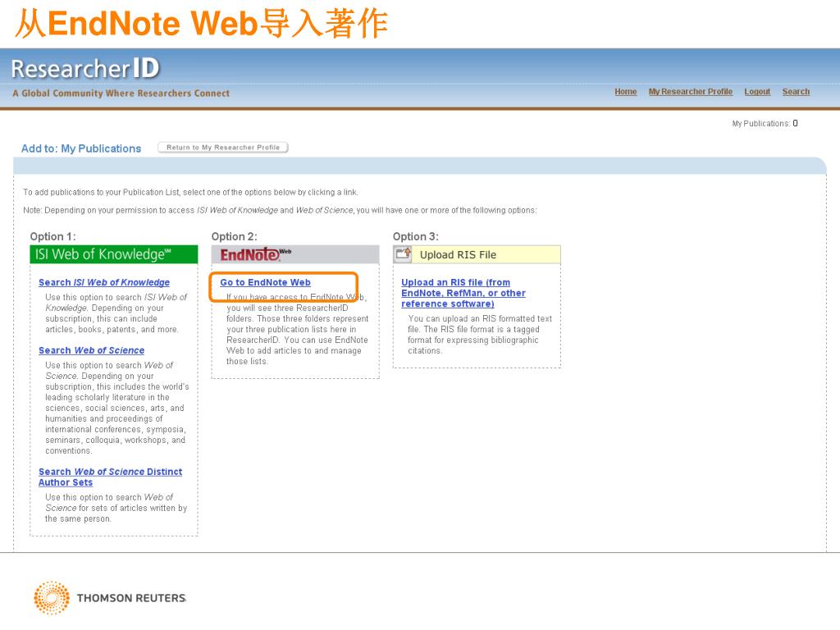The image size is (840, 630).
Task: Click the Upload RIS File icon
Action: [x=404, y=254]
